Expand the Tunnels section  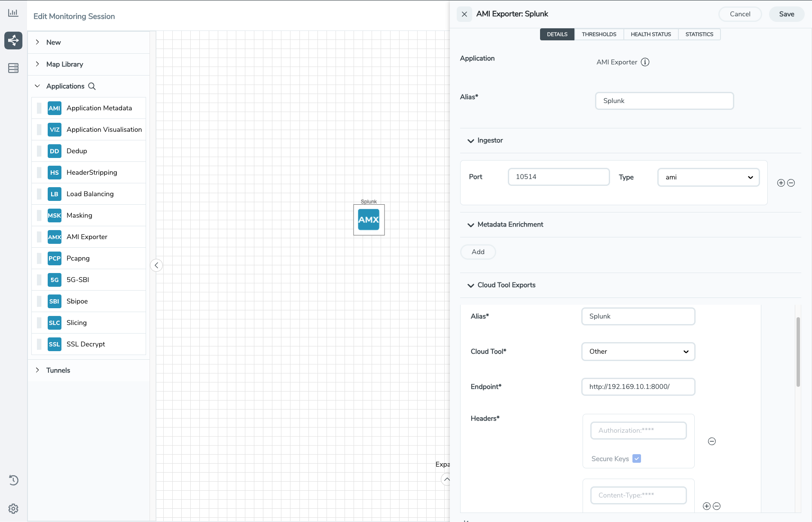pos(37,370)
